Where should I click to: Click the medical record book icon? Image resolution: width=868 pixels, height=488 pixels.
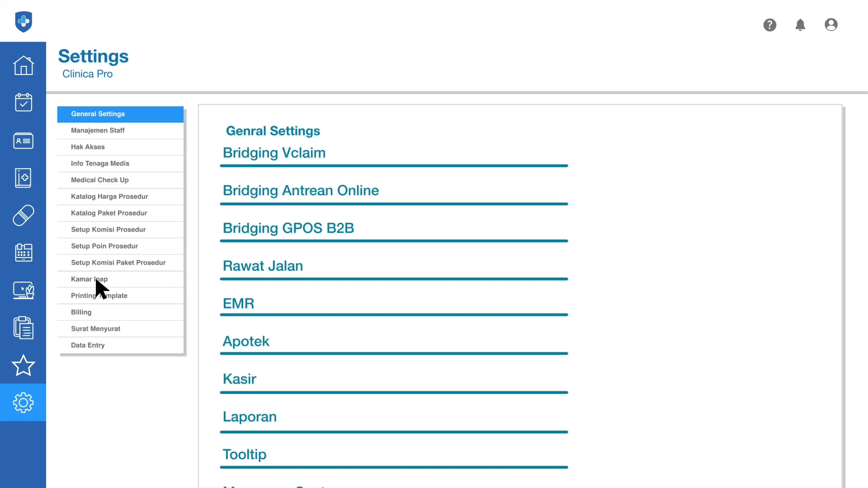point(23,178)
